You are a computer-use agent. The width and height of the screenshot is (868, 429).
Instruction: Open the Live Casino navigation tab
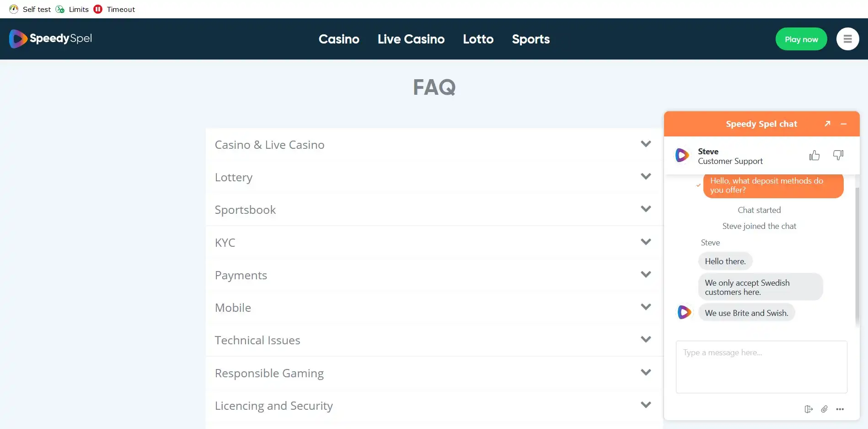411,39
